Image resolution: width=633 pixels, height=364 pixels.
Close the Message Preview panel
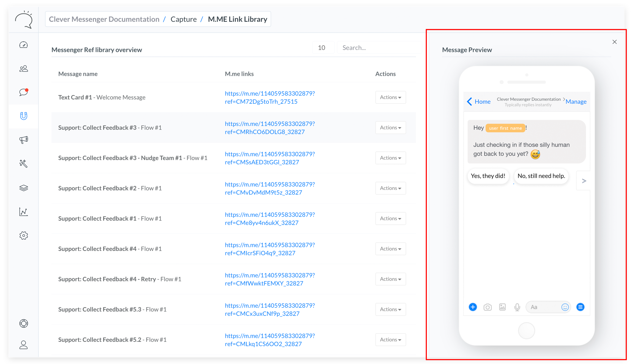tap(614, 42)
